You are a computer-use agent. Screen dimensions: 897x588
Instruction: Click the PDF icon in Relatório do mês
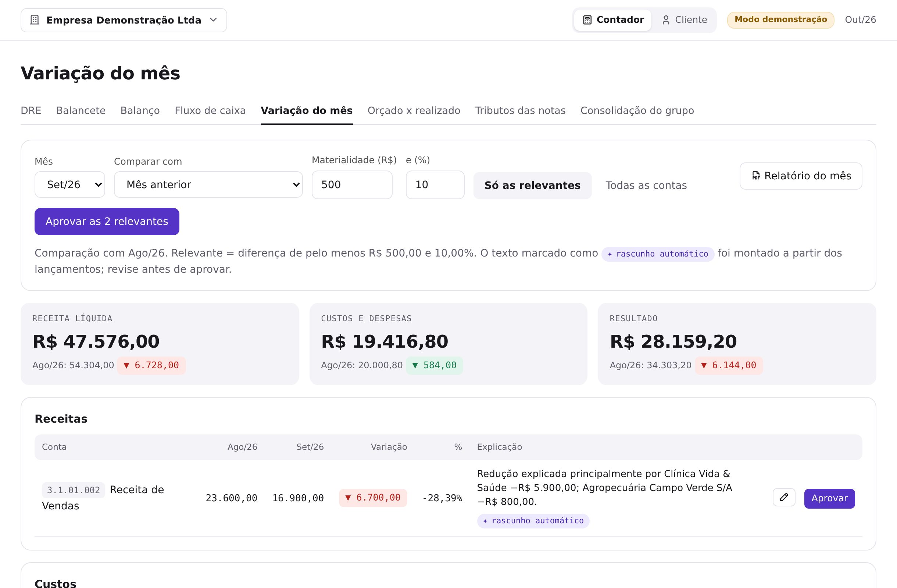click(x=756, y=176)
